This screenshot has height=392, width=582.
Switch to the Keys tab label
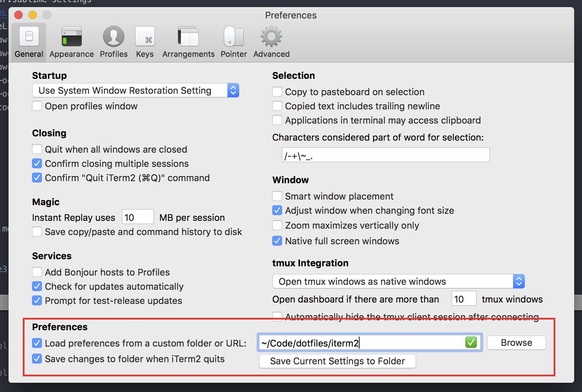[x=145, y=54]
